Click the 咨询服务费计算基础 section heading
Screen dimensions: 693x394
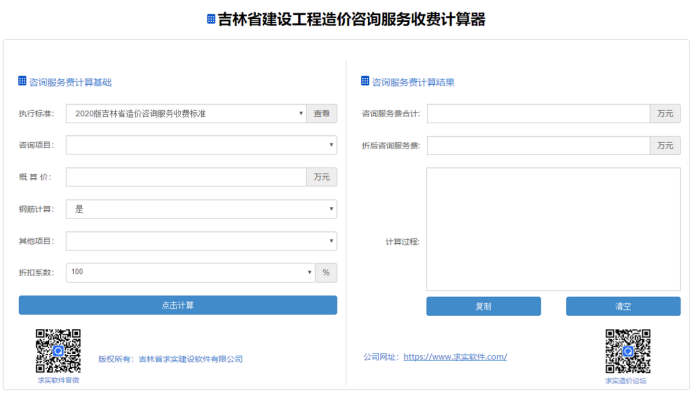70,82
